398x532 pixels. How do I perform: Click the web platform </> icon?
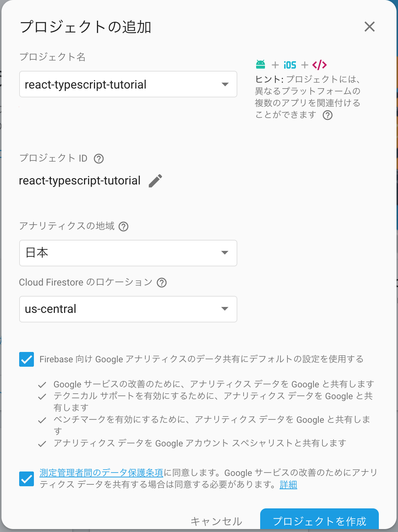(319, 64)
